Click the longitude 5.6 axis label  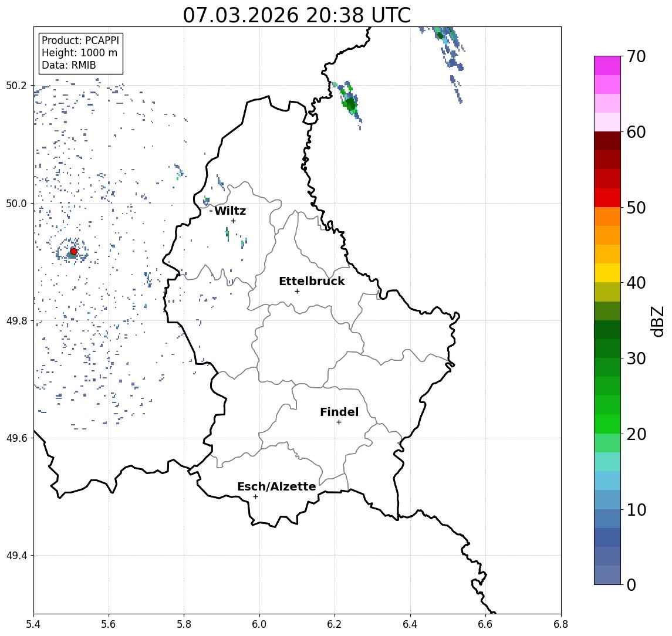click(109, 624)
